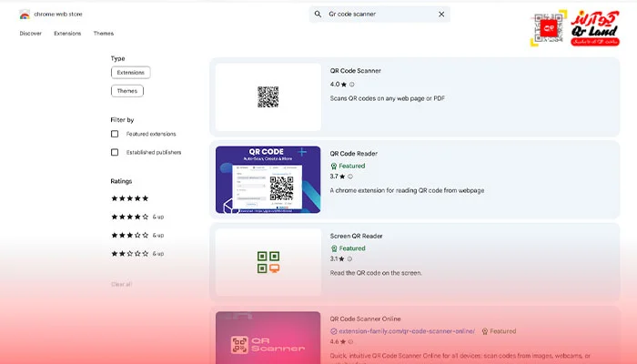Image resolution: width=637 pixels, height=364 pixels.
Task: Click the 3.7 star rating of QR Code Reader
Action: tap(338, 177)
